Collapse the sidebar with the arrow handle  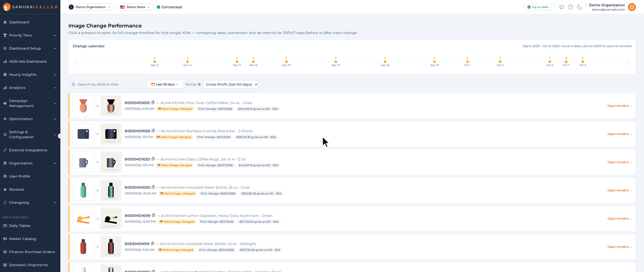[59, 136]
